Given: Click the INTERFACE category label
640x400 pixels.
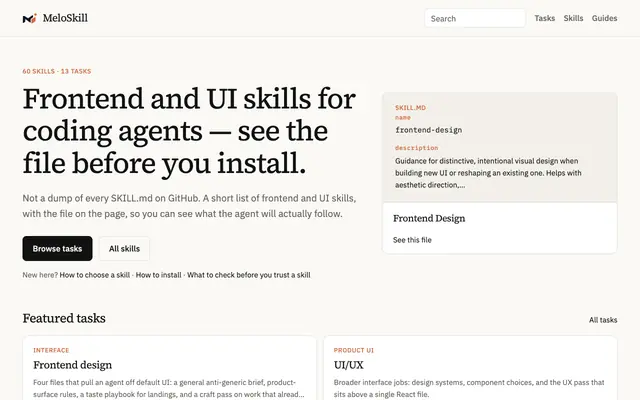Looking at the screenshot, I should 51,350.
